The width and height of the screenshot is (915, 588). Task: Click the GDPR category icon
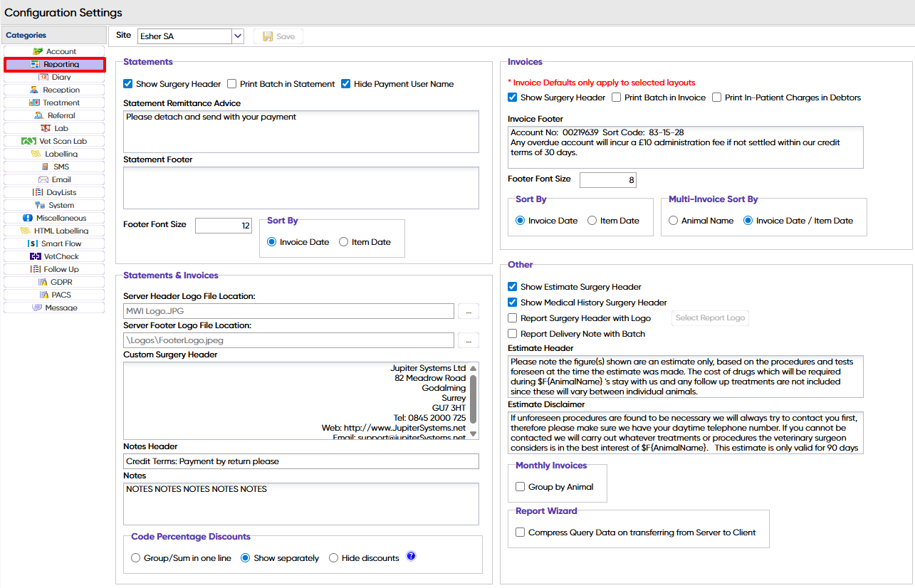click(x=43, y=282)
